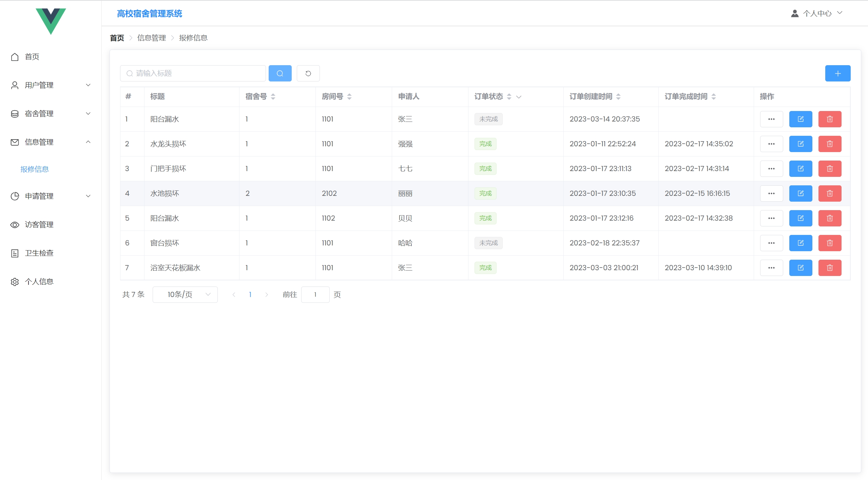Edit the 水龙头损坏 repair row
This screenshot has width=868, height=480.
tap(801, 144)
